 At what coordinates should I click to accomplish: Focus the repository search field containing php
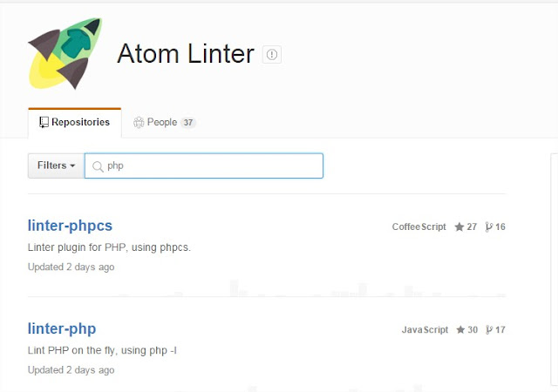point(209,166)
